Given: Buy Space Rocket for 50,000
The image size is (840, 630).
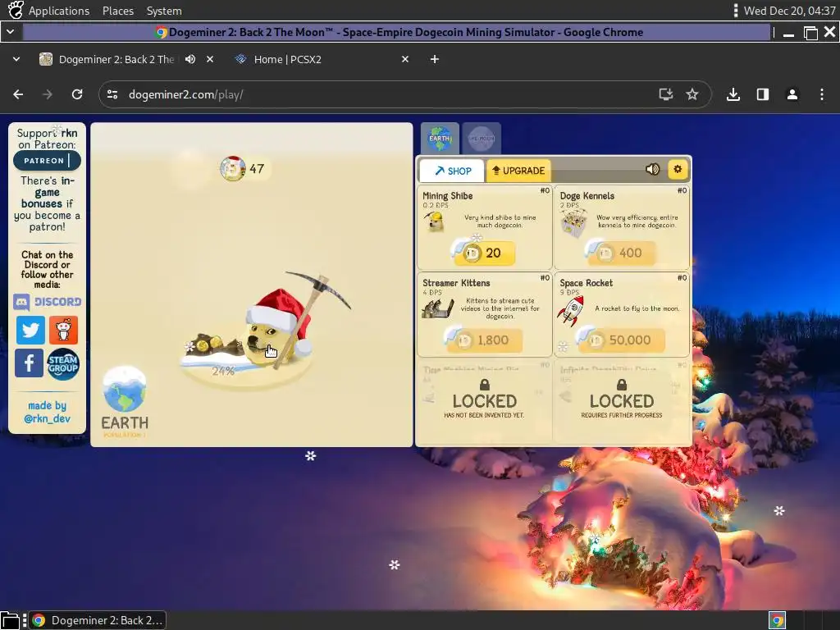Looking at the screenshot, I should [621, 340].
